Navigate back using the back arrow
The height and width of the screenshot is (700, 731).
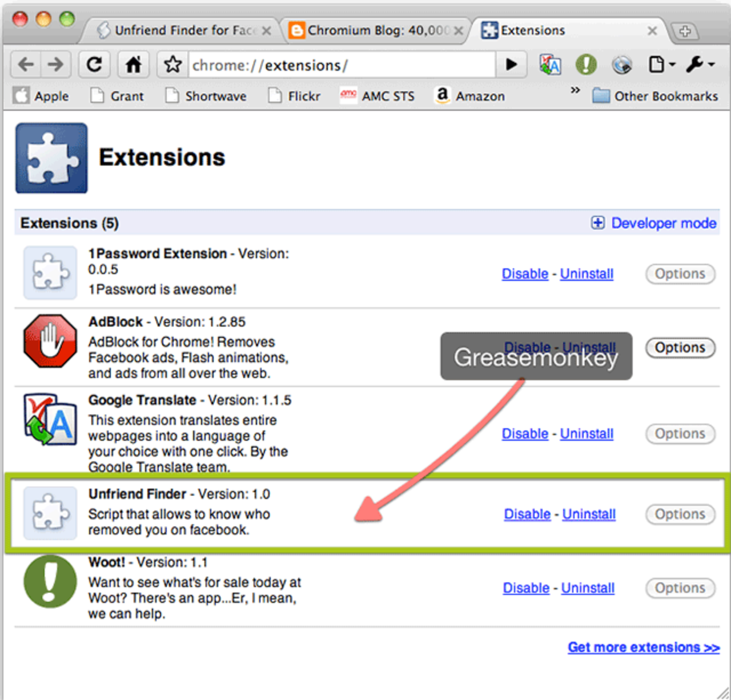point(25,65)
